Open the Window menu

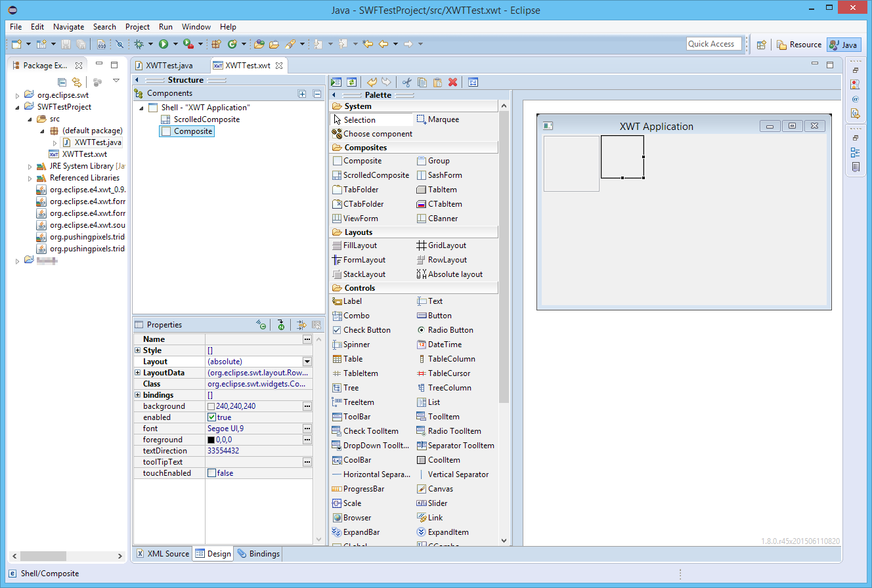tap(196, 27)
